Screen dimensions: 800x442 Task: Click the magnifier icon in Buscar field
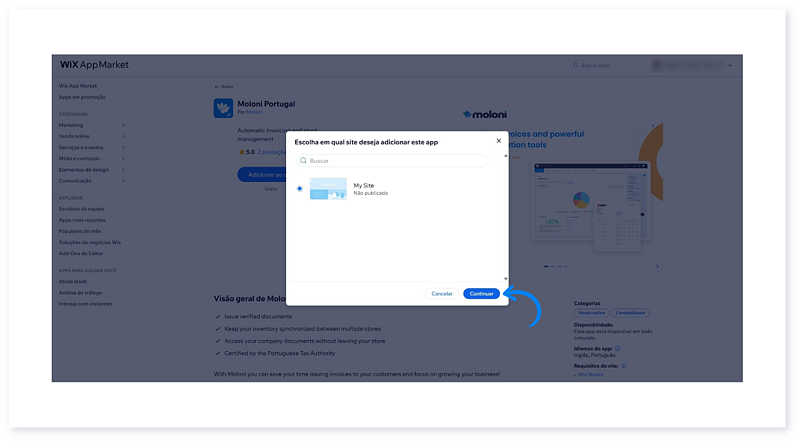coord(303,160)
